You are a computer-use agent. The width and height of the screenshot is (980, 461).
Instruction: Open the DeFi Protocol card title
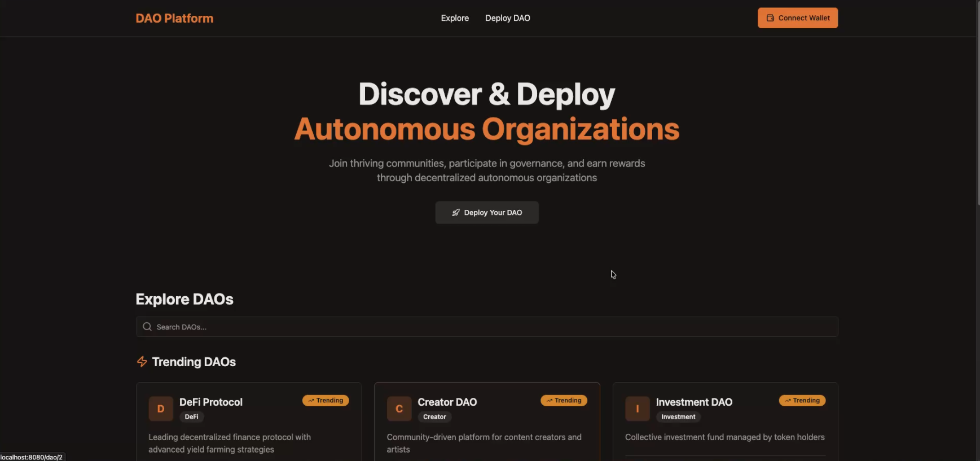point(211,402)
